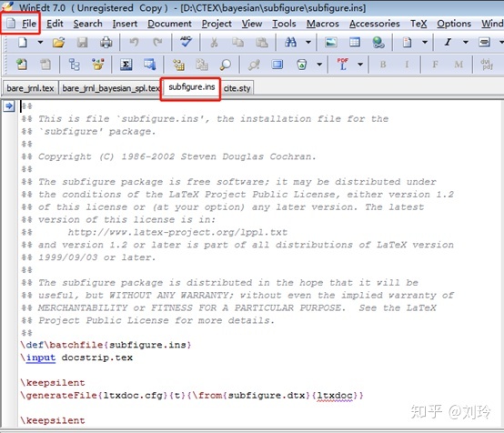Open the TeX menu
504x433 pixels.
(418, 24)
